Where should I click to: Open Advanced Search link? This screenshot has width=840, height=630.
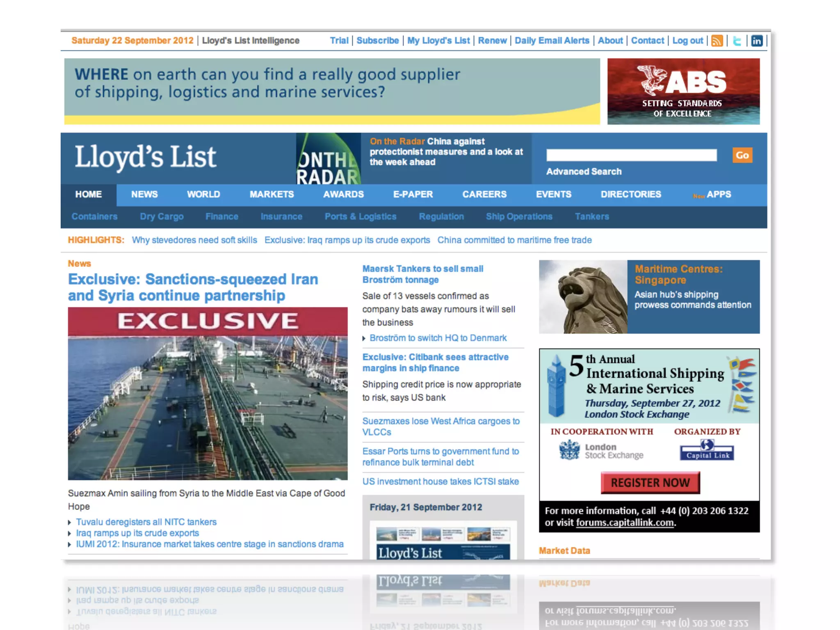tap(583, 171)
